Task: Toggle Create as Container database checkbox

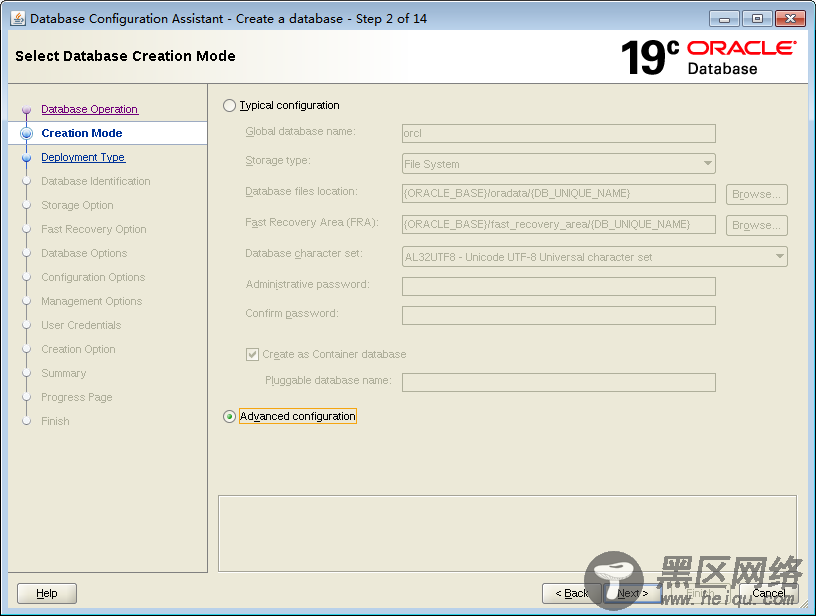Action: pos(252,354)
